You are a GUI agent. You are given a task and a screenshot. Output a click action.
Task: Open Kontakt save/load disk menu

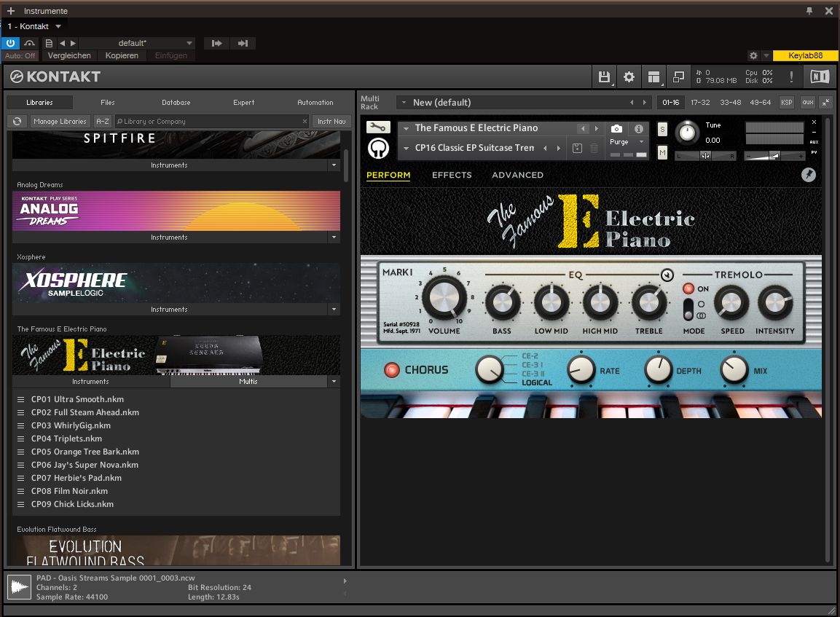click(x=604, y=77)
